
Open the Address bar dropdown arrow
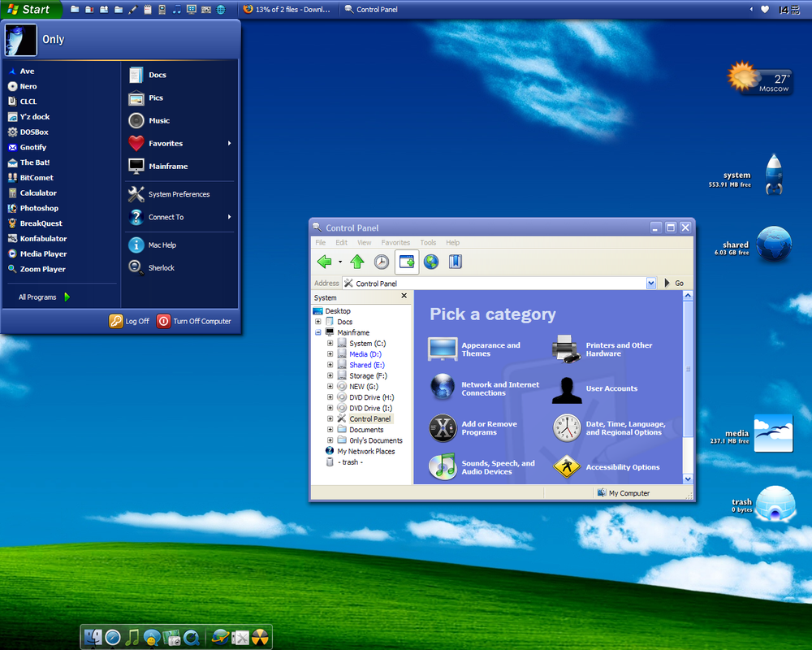(x=651, y=283)
